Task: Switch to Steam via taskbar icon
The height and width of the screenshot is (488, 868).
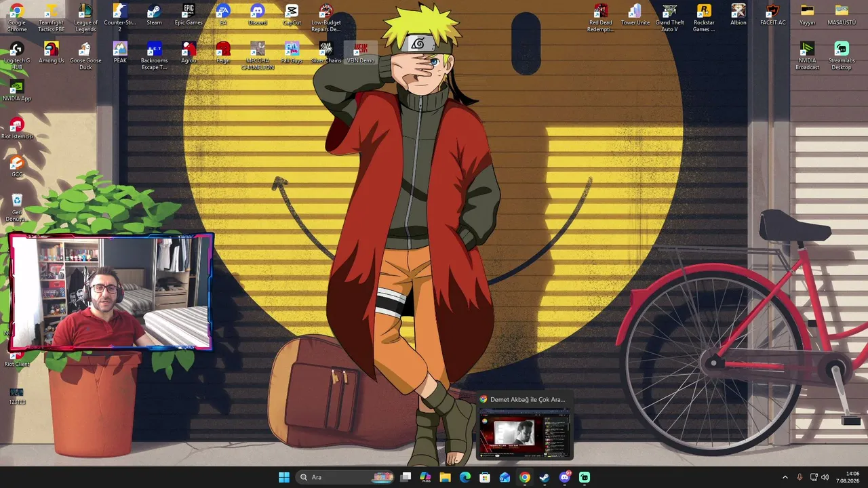Action: 545,477
